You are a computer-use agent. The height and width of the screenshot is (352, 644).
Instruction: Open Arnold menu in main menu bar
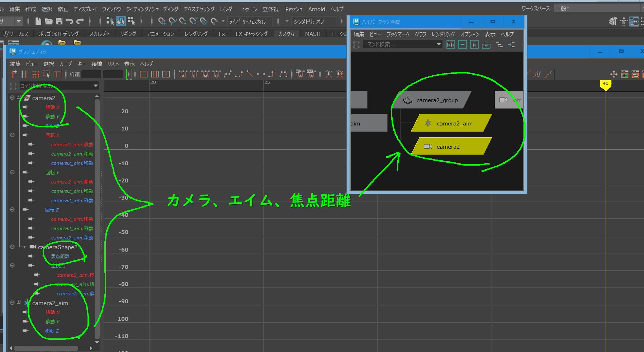[x=317, y=9]
